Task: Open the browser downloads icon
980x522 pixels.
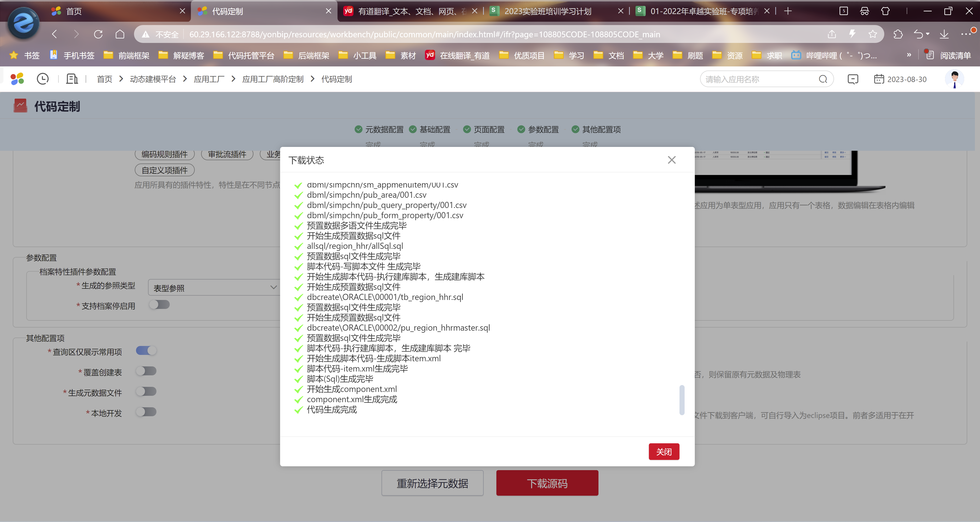Action: point(944,34)
